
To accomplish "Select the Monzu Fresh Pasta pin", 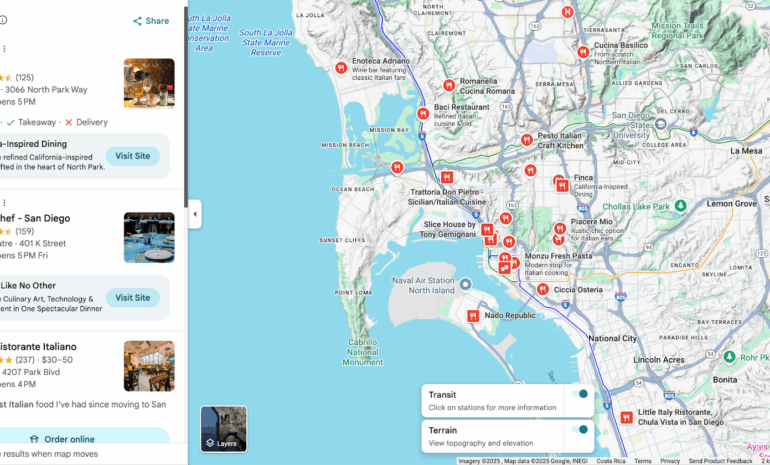I will pyautogui.click(x=514, y=263).
